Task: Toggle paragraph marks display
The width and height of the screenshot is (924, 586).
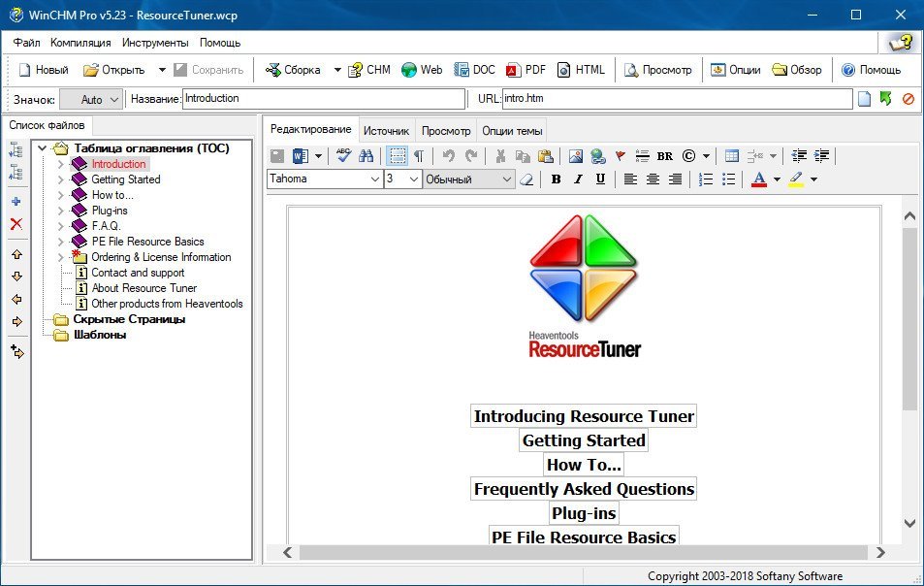Action: click(419, 155)
